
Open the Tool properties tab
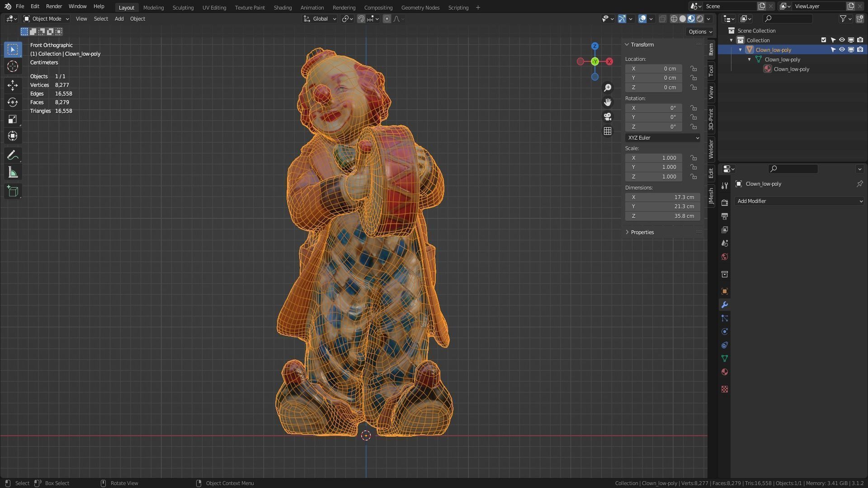point(725,186)
